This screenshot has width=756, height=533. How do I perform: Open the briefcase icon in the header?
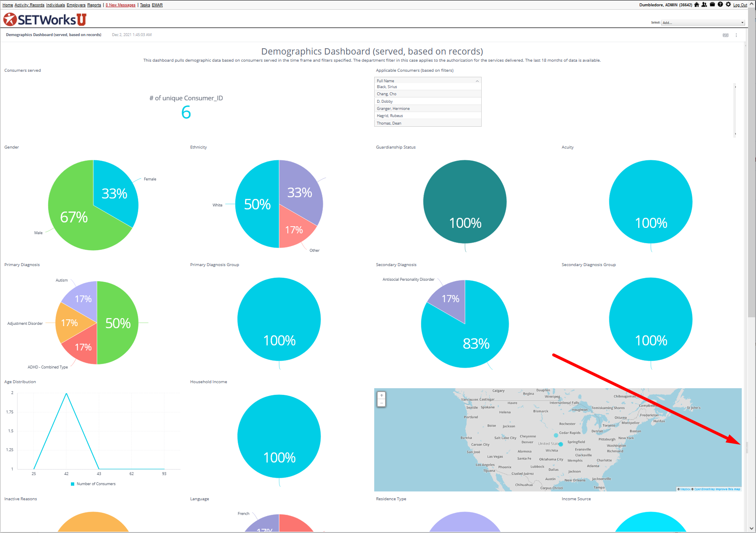coord(712,5)
